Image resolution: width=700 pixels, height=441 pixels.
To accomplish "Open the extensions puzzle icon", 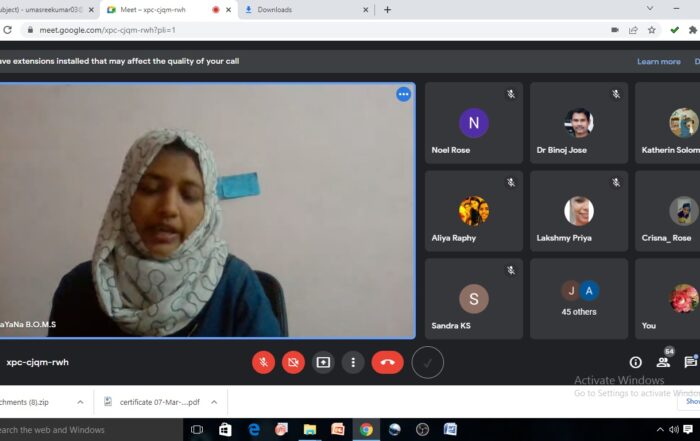I will tap(692, 30).
